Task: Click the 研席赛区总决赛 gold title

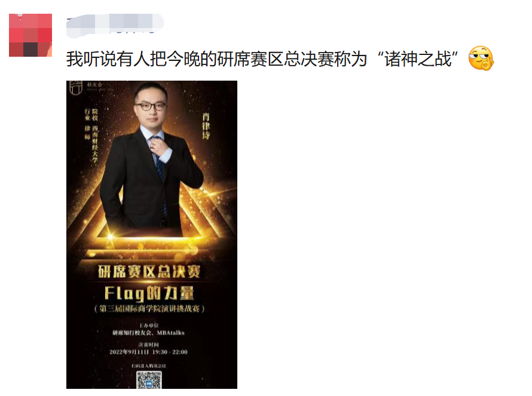Action: (149, 272)
